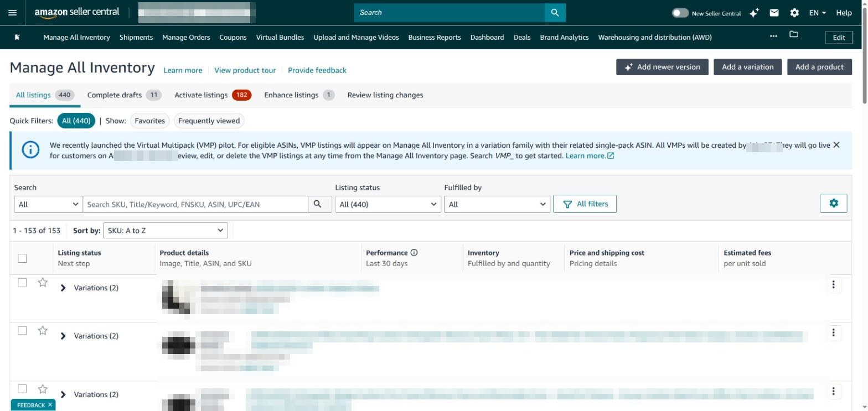Click the Amazon Seller Central logo
The image size is (868, 411).
[76, 12]
